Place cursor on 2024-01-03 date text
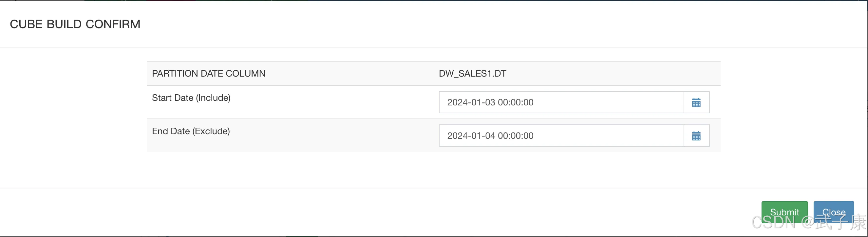The height and width of the screenshot is (237, 868). (471, 102)
